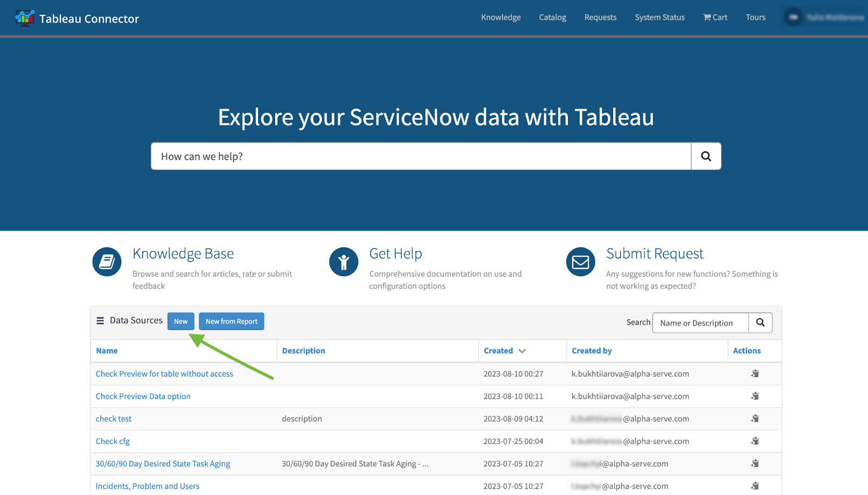This screenshot has height=495, width=868.
Task: Click the Get Help person icon
Action: click(x=343, y=261)
